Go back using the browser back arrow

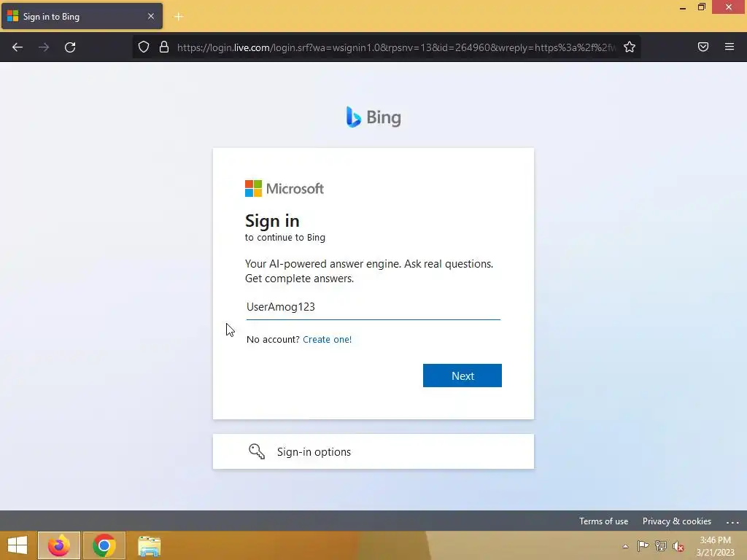coord(18,47)
